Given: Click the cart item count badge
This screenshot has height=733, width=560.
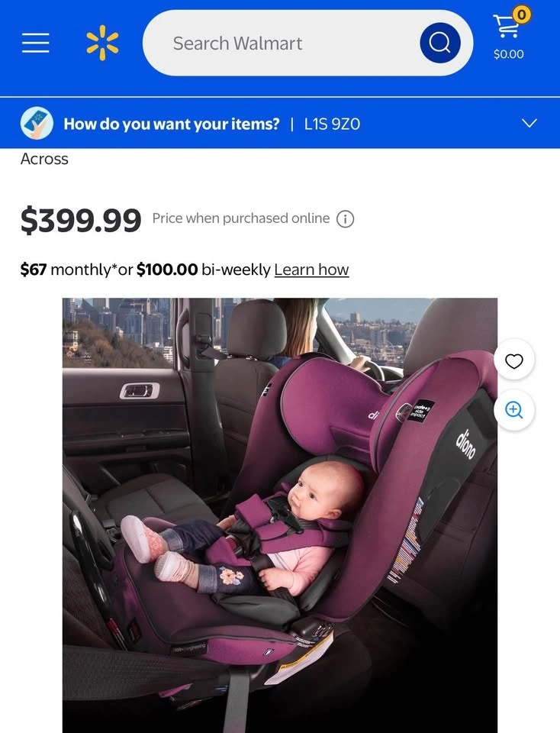Looking at the screenshot, I should 522,15.
